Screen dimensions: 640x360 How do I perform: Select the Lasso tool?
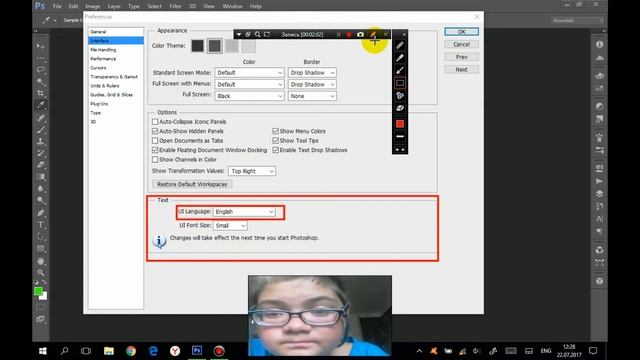40,70
